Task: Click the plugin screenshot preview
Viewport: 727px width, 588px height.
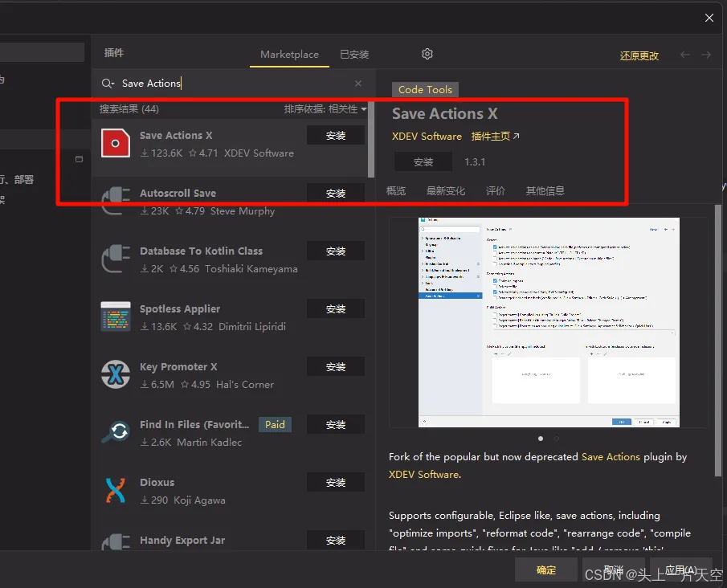Action: coord(549,322)
